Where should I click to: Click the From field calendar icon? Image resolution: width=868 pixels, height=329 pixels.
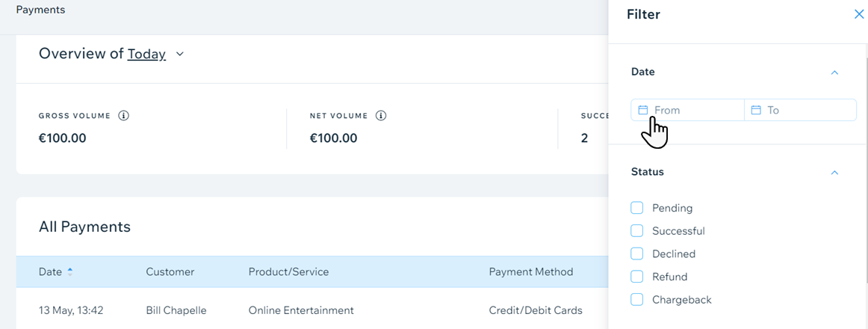pos(642,110)
